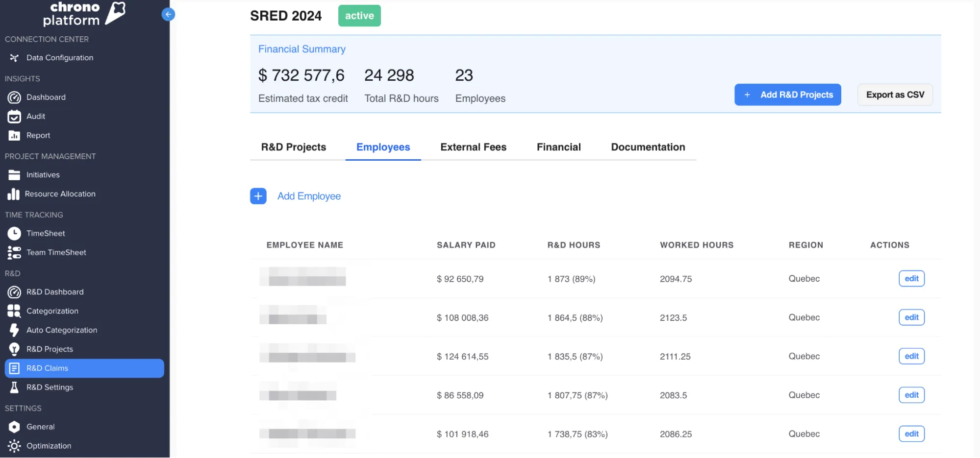Open the Categorization tool
The height and width of the screenshot is (458, 980).
pyautogui.click(x=52, y=311)
